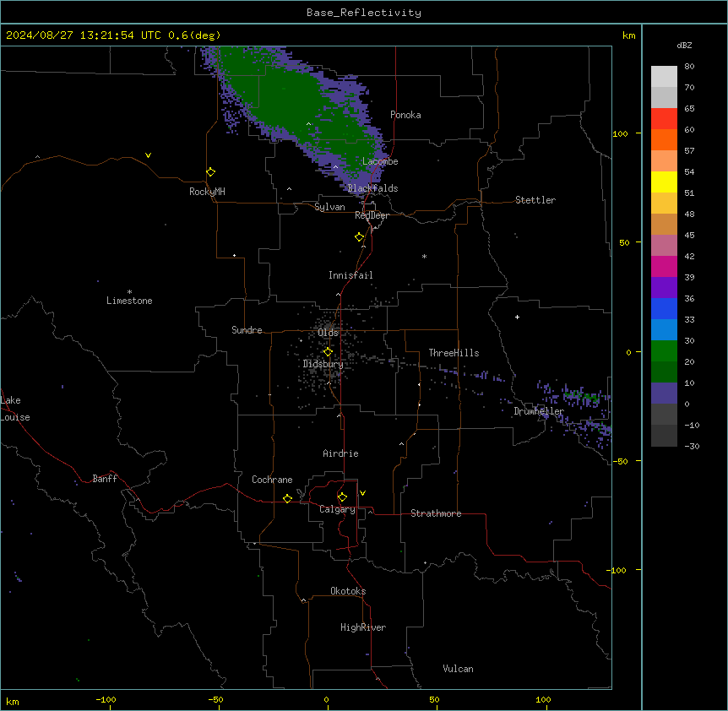
Task: Click the Vulcan label
Action: click(x=458, y=669)
